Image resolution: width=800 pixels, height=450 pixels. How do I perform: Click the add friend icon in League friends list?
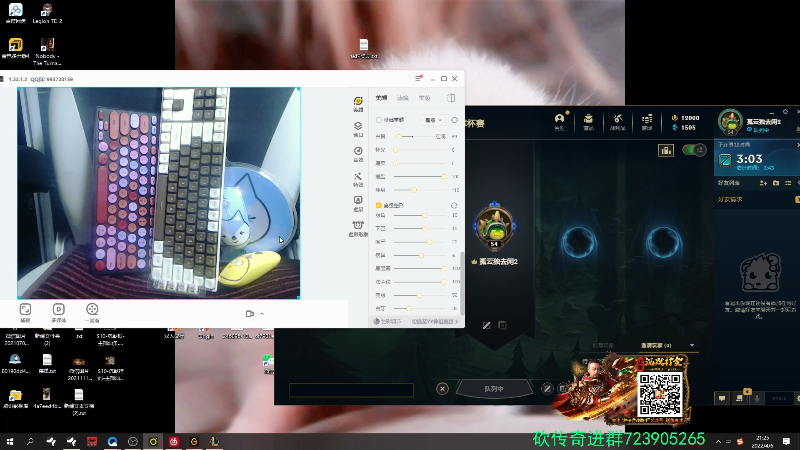click(x=763, y=183)
